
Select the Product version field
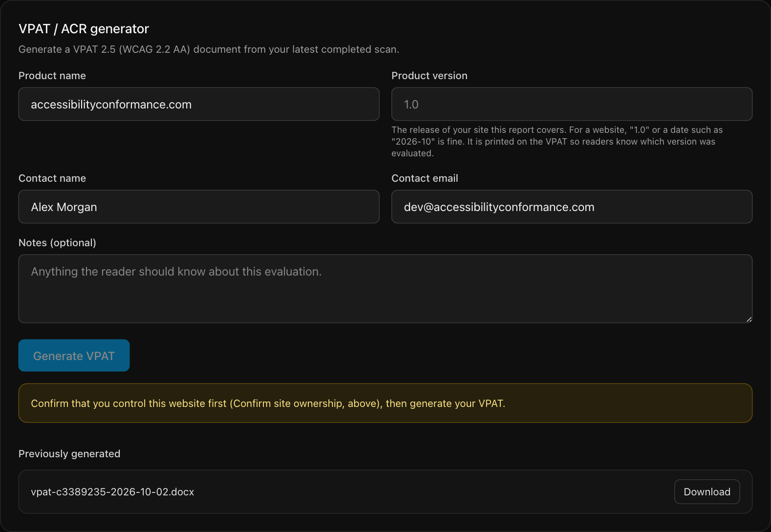(x=572, y=104)
